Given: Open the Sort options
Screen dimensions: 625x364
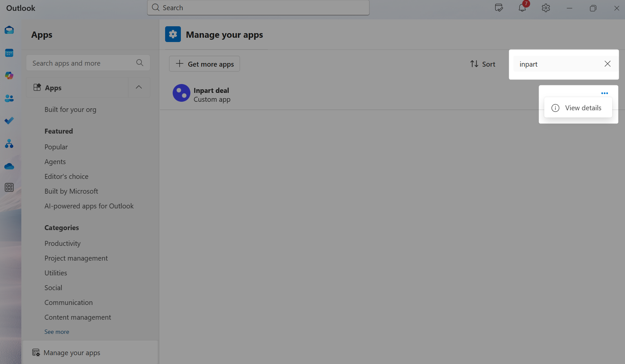Looking at the screenshot, I should [483, 64].
